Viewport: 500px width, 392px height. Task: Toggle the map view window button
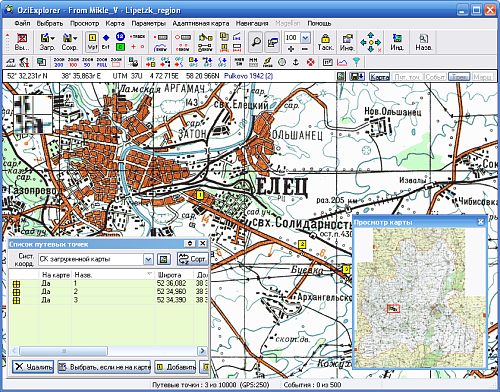(x=272, y=42)
